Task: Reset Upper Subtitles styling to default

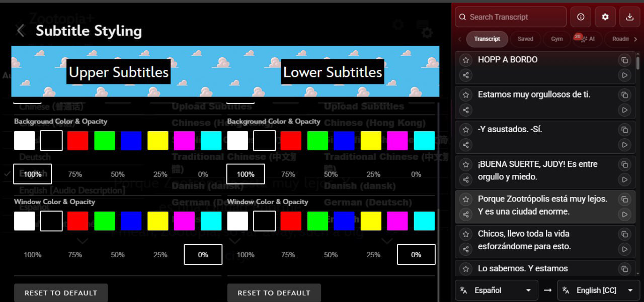Action: point(61,293)
